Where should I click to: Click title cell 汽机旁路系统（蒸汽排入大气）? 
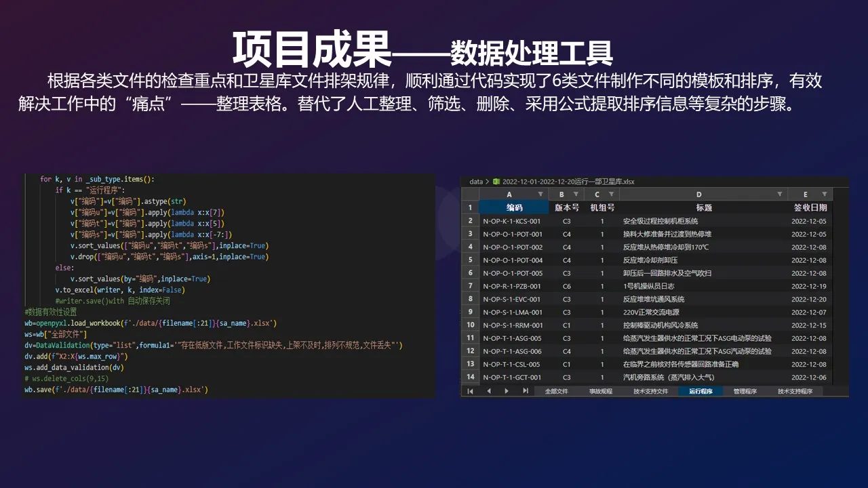(x=704, y=377)
